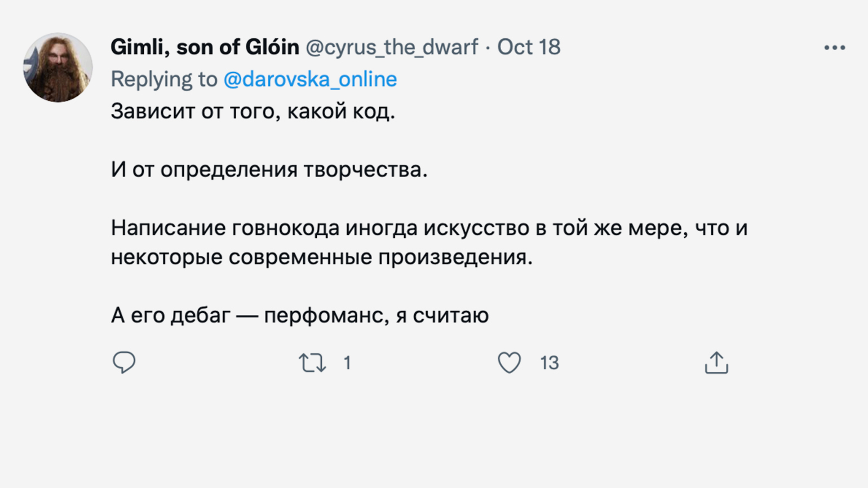Viewport: 868px width, 488px height.
Task: Click the Gimli profile avatar picture
Action: [58, 68]
